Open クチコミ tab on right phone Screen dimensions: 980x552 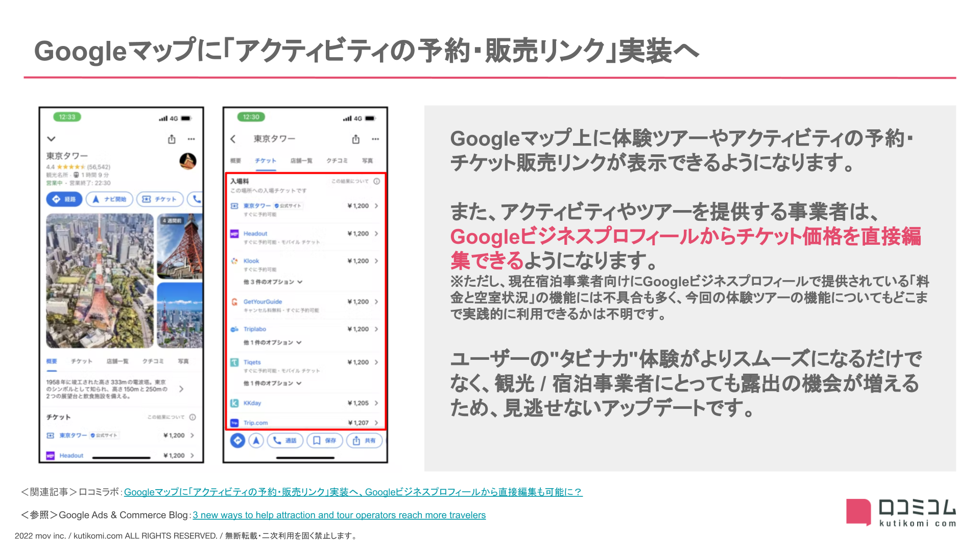(x=337, y=160)
